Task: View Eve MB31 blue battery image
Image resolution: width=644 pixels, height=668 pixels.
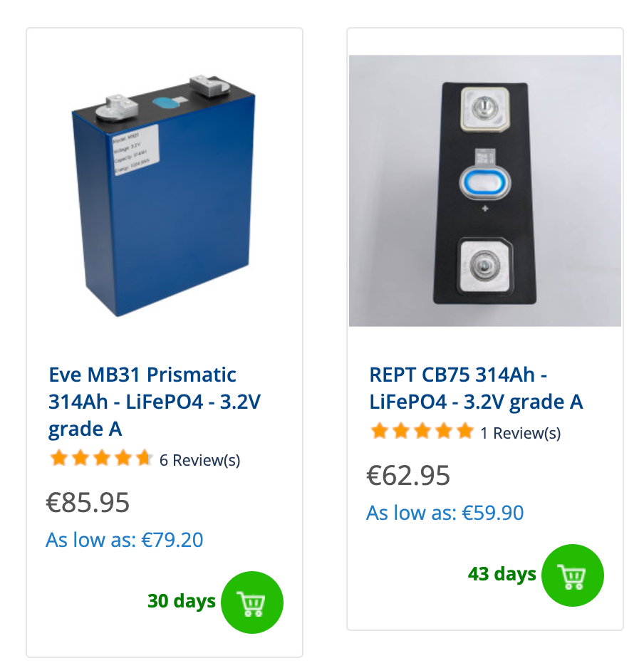Action: (x=164, y=196)
